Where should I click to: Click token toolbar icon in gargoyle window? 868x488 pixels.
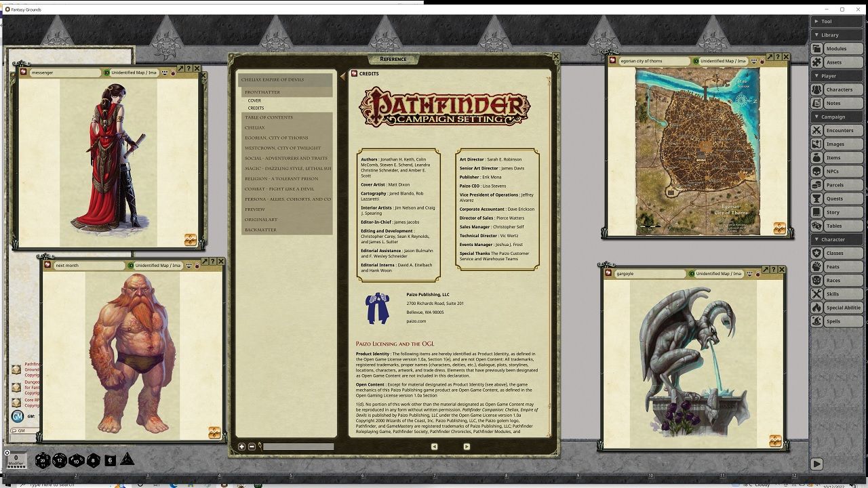[775, 441]
